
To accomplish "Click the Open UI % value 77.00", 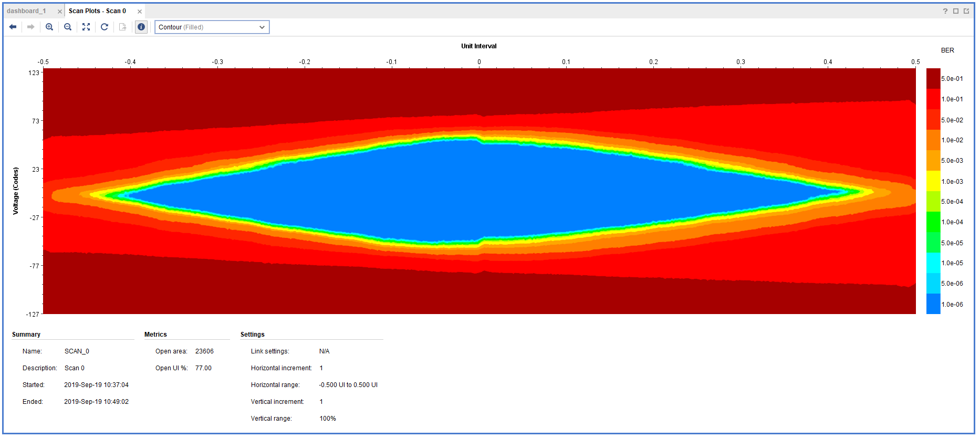I will (x=203, y=368).
